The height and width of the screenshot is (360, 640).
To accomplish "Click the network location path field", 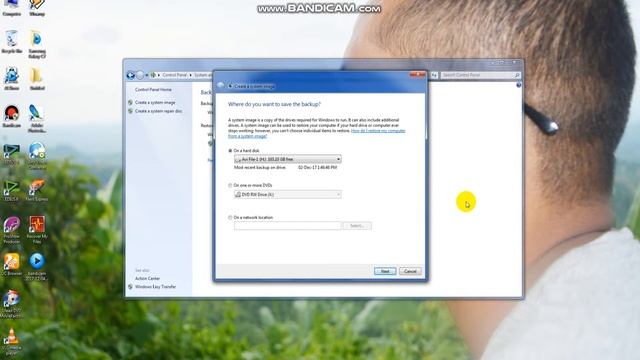I will point(287,226).
